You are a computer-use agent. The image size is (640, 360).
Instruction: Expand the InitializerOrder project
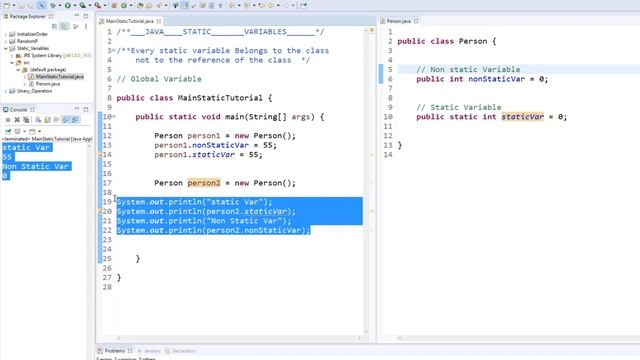tap(6, 34)
